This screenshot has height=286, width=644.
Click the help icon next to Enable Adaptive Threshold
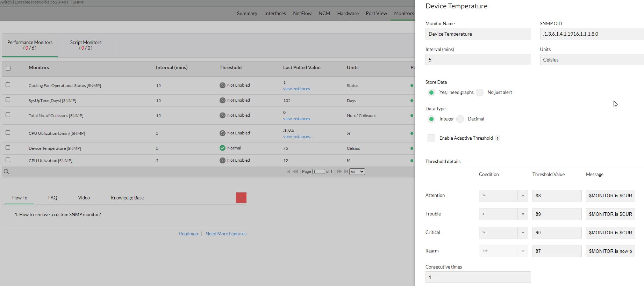pyautogui.click(x=498, y=138)
